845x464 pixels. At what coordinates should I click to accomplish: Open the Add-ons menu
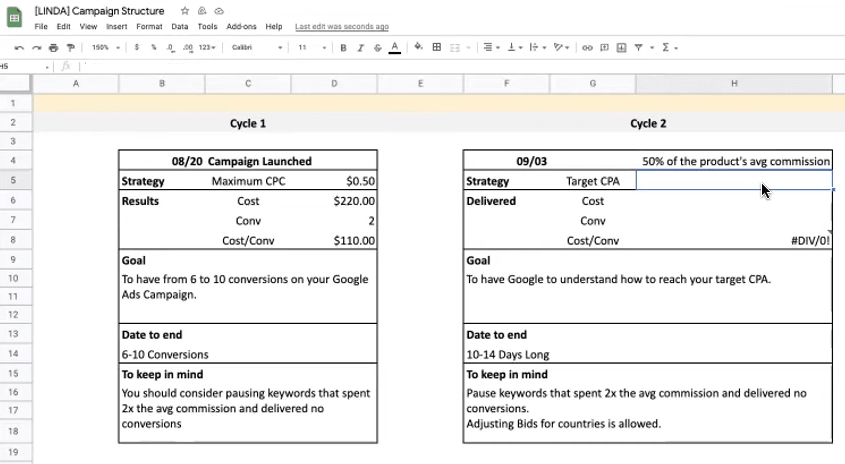click(x=241, y=26)
